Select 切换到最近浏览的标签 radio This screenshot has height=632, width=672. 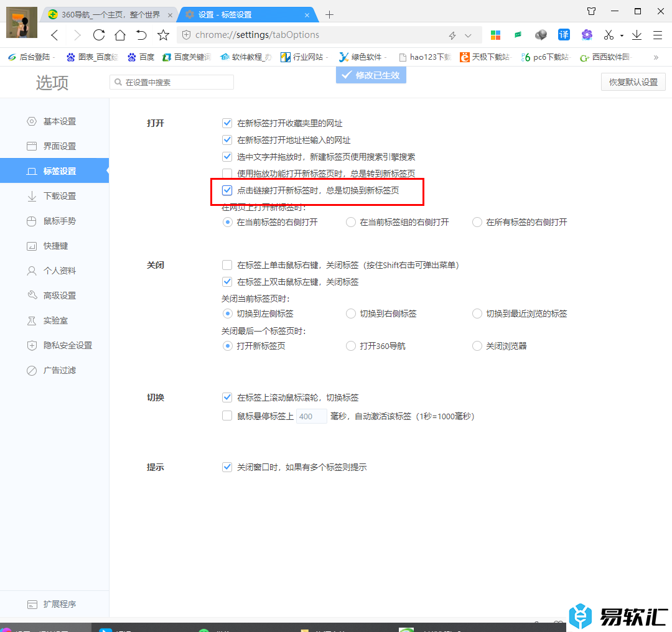[x=477, y=314]
